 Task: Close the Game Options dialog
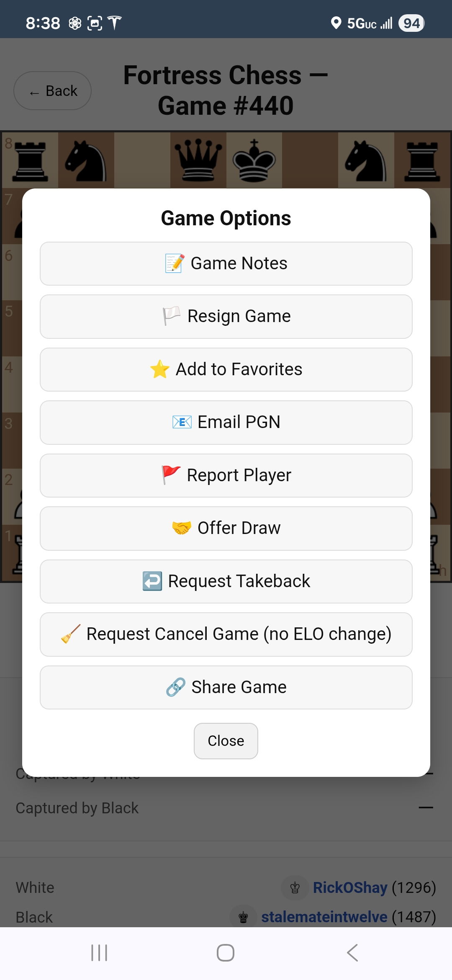click(x=226, y=740)
